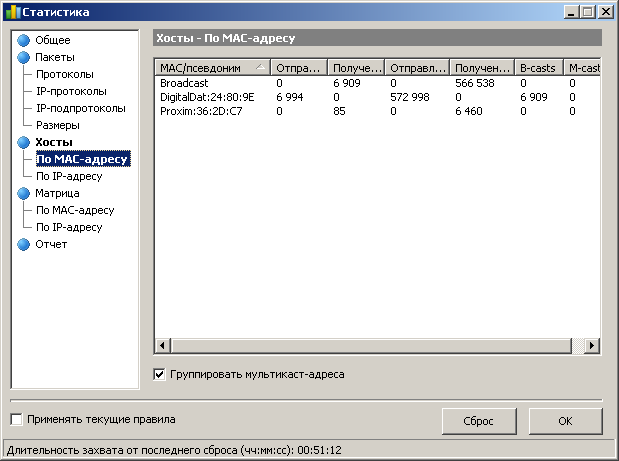Sort by B-casts column header
Image resolution: width=619 pixels, height=461 pixels.
pos(539,68)
